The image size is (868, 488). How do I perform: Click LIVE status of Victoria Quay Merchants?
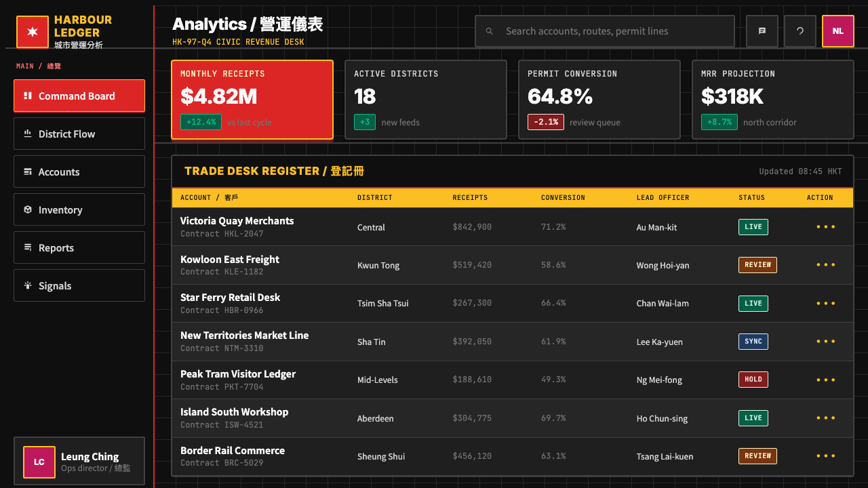(x=753, y=227)
